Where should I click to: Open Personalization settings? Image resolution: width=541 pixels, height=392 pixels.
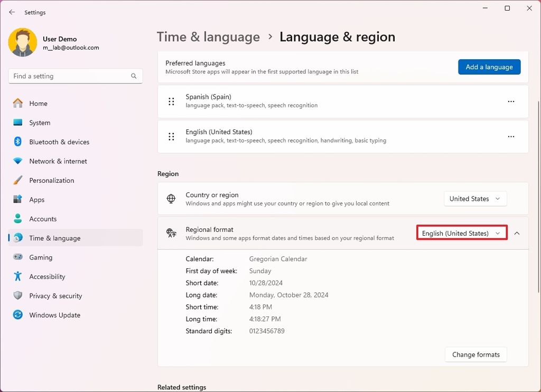(51, 180)
